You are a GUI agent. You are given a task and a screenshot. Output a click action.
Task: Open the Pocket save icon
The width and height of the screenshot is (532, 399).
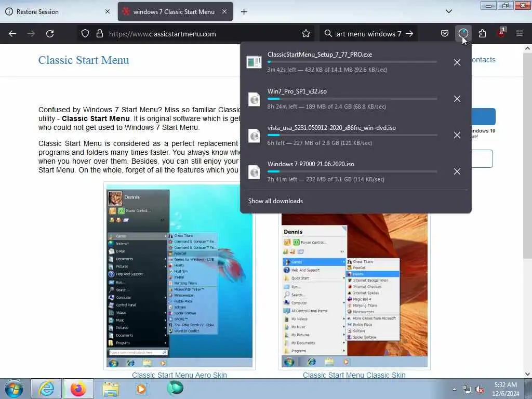click(x=445, y=34)
